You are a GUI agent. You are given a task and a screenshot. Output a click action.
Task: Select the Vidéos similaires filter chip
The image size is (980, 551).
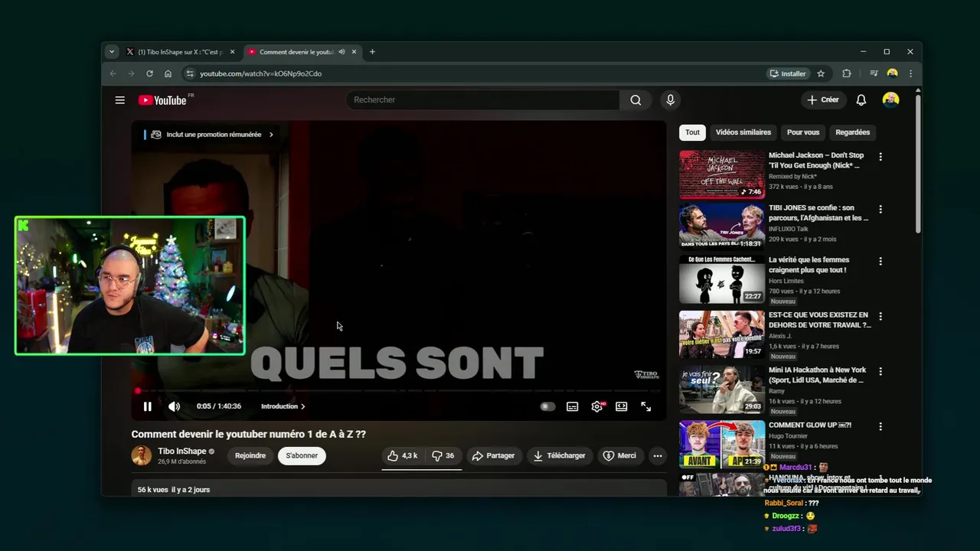743,132
